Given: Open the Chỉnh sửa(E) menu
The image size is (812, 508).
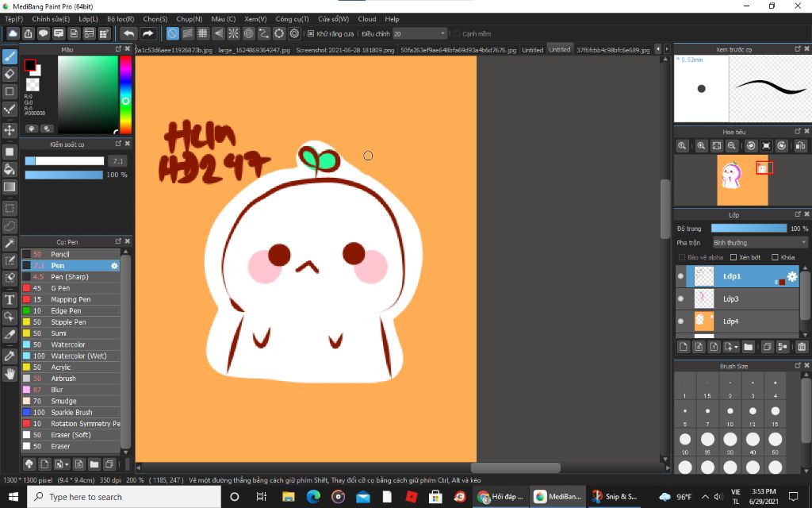Looking at the screenshot, I should tap(51, 19).
